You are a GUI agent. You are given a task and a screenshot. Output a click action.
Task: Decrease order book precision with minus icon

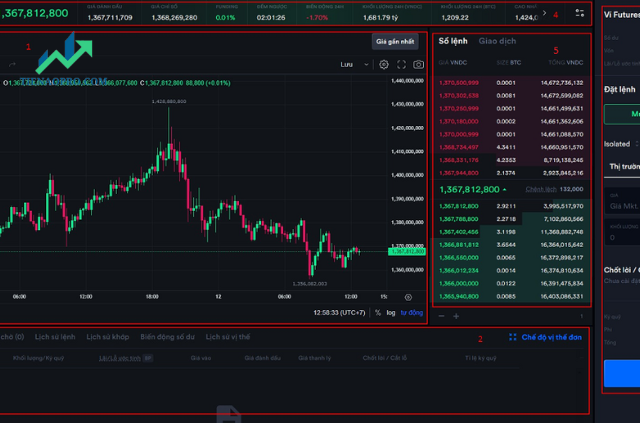coord(441,316)
